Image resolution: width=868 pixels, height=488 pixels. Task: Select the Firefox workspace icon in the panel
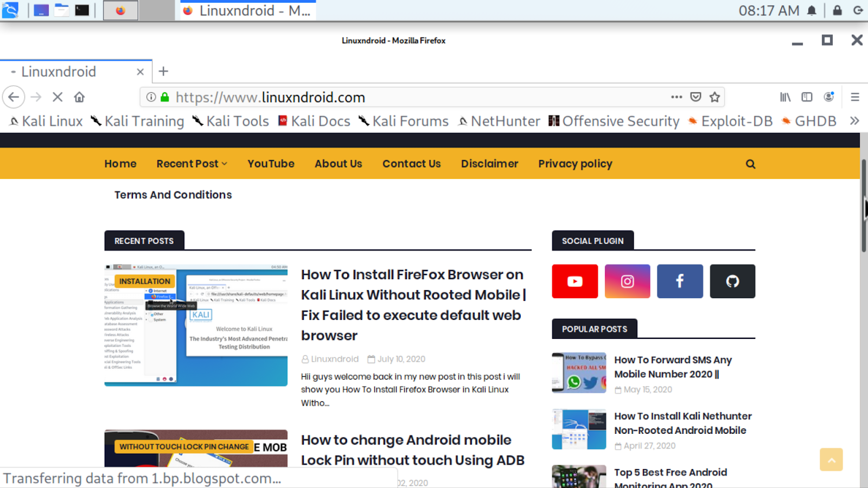click(120, 10)
